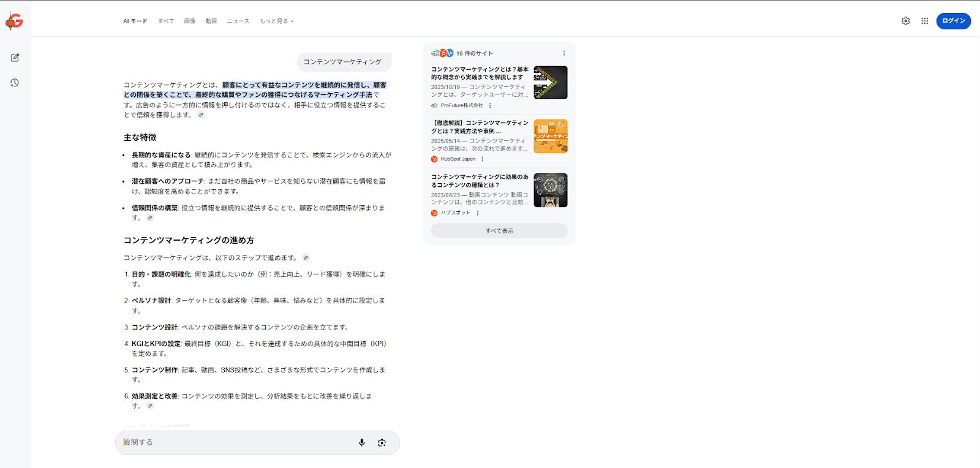980x468 pixels.
Task: Click the ログイン button
Action: 953,21
